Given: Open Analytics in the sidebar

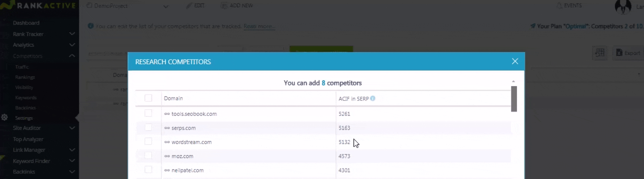Looking at the screenshot, I should tap(23, 45).
